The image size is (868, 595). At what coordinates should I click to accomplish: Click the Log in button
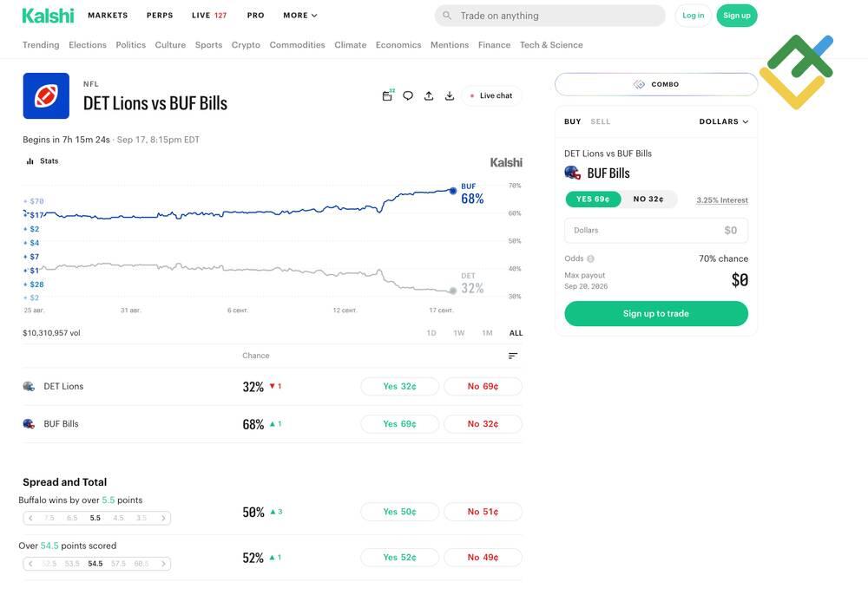click(693, 16)
